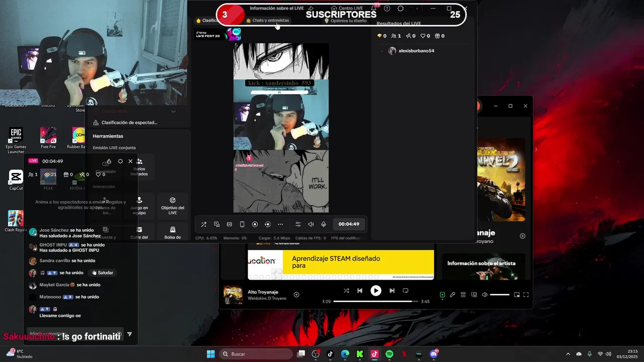
Task: Click the Alto Troyanaje album thumbnail
Action: click(x=232, y=295)
